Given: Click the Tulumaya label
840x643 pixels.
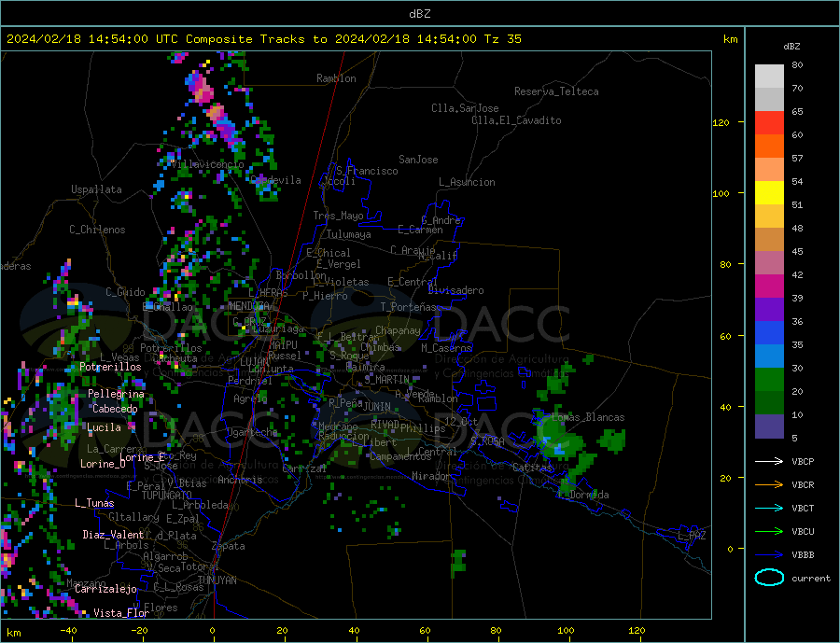Looking at the screenshot, I should [348, 234].
